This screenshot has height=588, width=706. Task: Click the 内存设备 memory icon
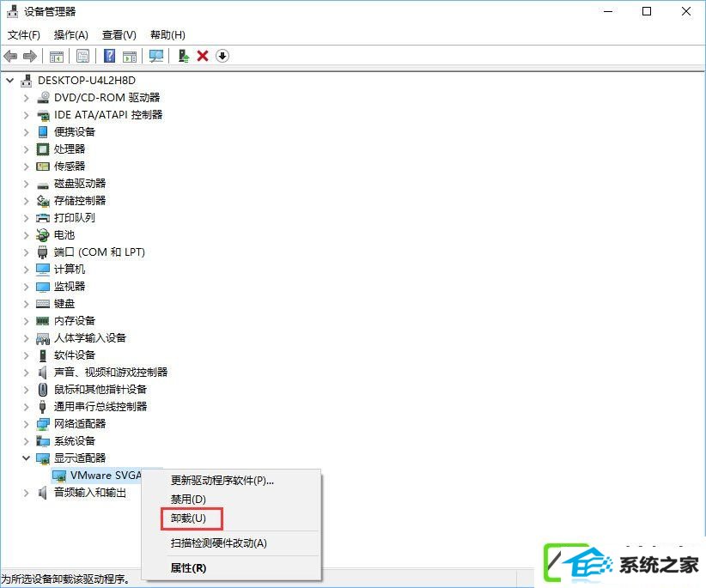pyautogui.click(x=43, y=321)
